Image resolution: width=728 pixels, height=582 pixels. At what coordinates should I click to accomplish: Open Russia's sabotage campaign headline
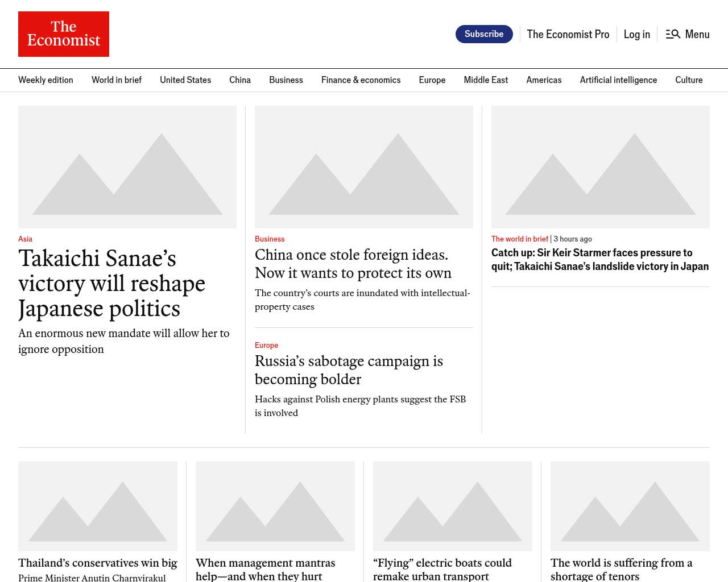(x=349, y=370)
